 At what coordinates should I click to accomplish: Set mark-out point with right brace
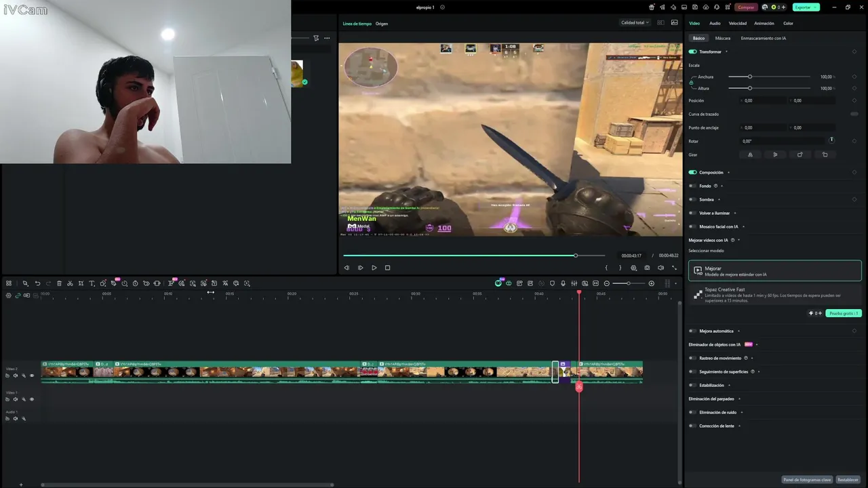(x=620, y=268)
